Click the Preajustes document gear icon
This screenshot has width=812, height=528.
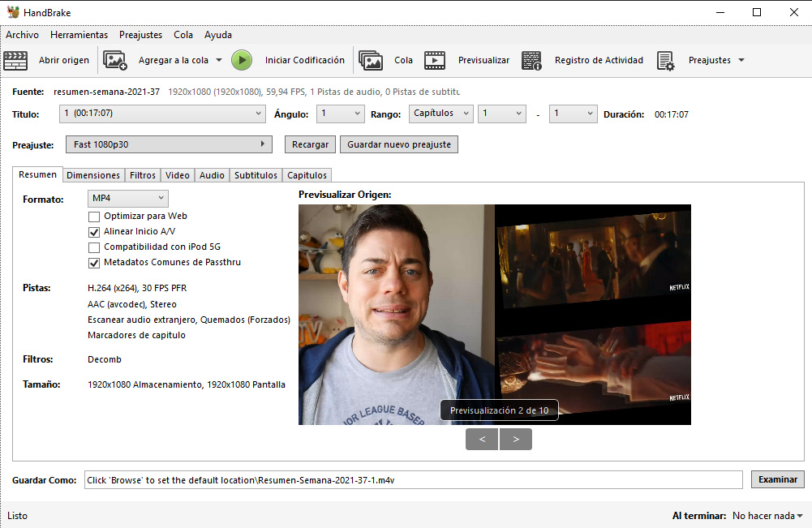(x=665, y=60)
